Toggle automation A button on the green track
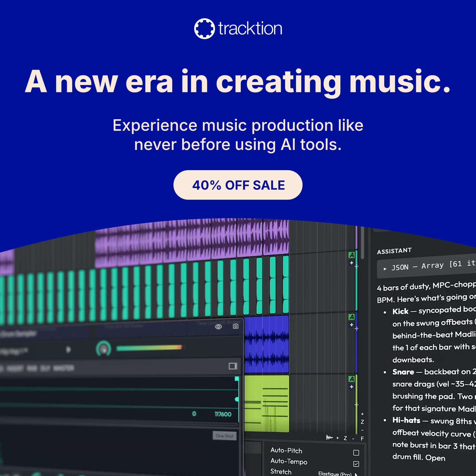The height and width of the screenshot is (476, 476). (352, 255)
